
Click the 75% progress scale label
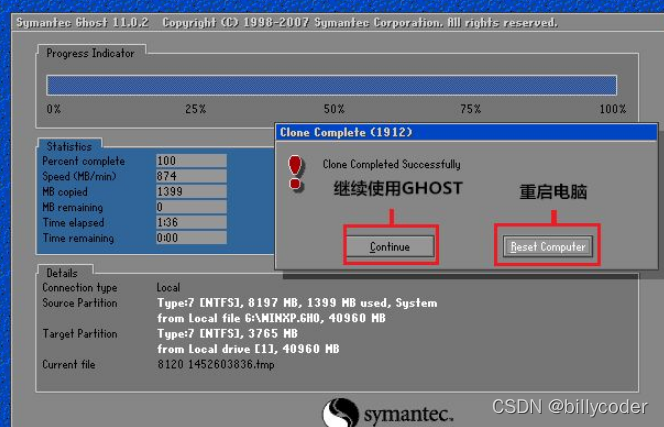(x=471, y=109)
